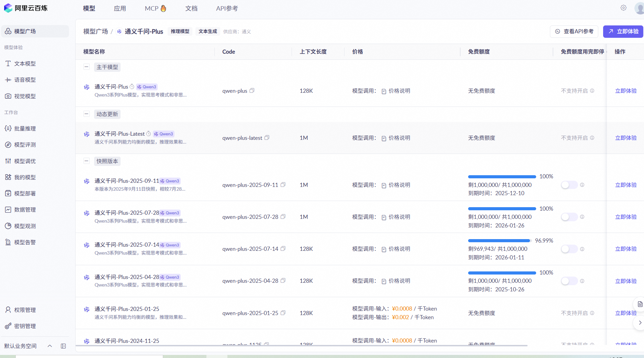The image size is (644, 358).
Task: Collapse the 主干模型 group
Action: click(x=87, y=67)
